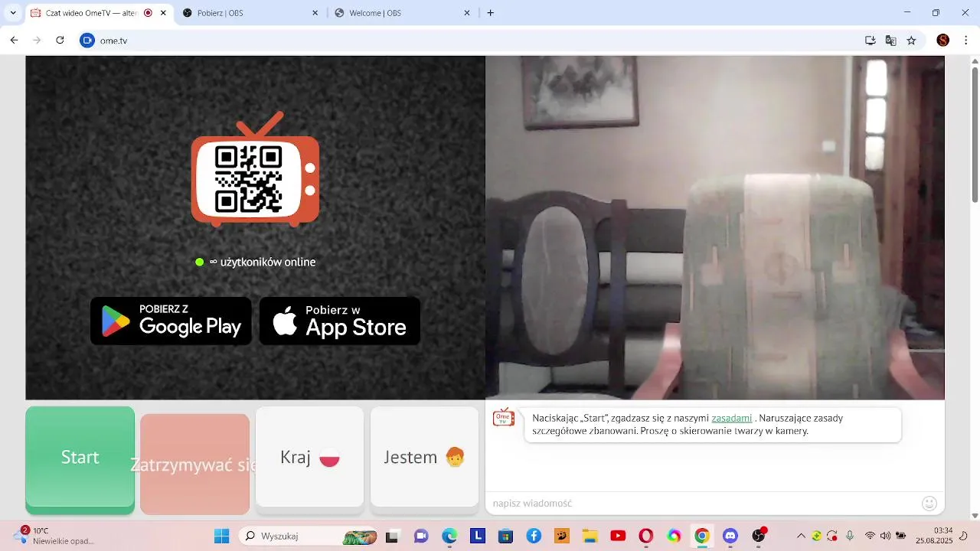Open the zasadami rules link
Image resolution: width=980 pixels, height=551 pixels.
[732, 418]
